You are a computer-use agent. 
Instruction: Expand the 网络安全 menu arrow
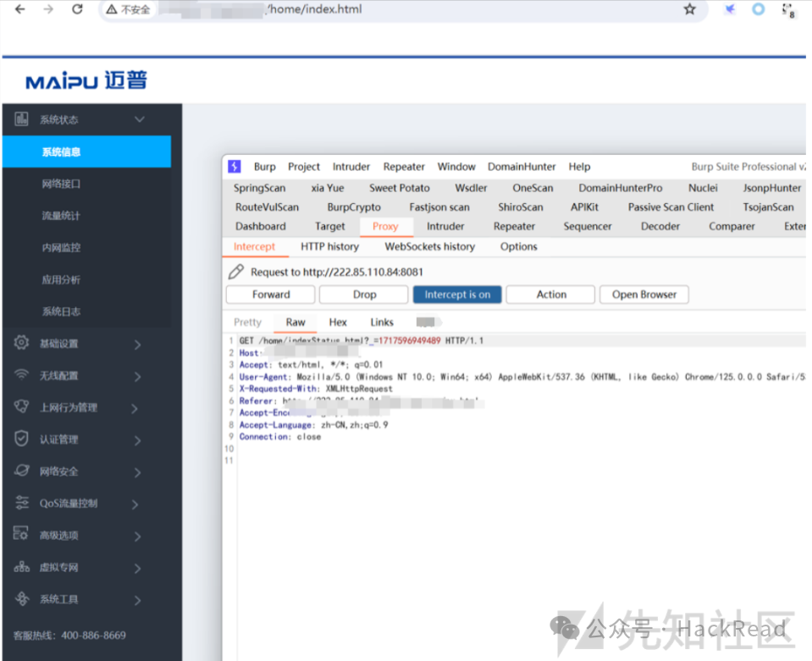pos(137,472)
